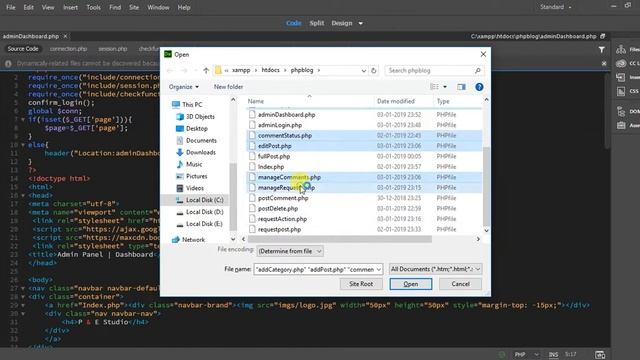Viewport: 640px width, 360px height.
Task: Click the file list horizontal scrollbar
Action: click(340, 239)
